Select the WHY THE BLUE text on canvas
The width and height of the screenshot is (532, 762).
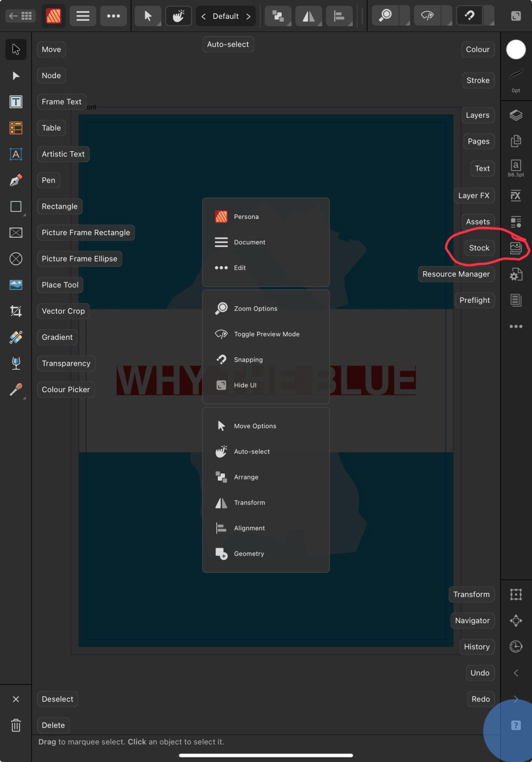click(266, 380)
